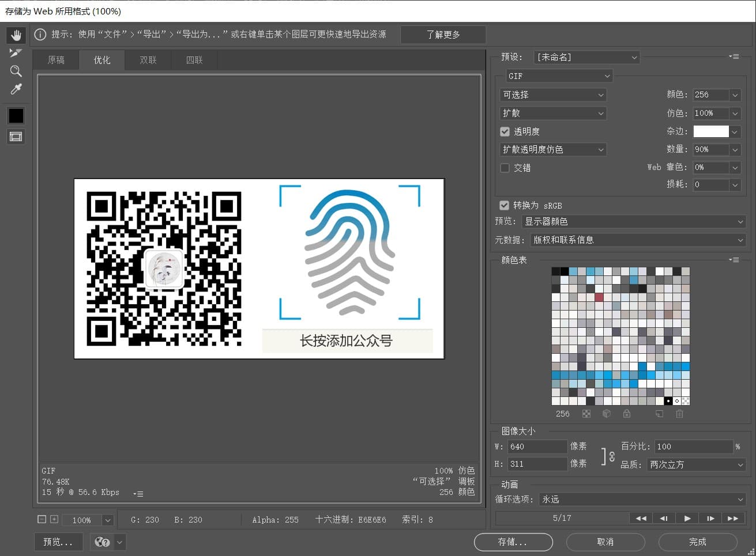Screen dimensions: 756x556
Task: Open the 品质 resampling quality dropdown
Action: pyautogui.click(x=697, y=464)
